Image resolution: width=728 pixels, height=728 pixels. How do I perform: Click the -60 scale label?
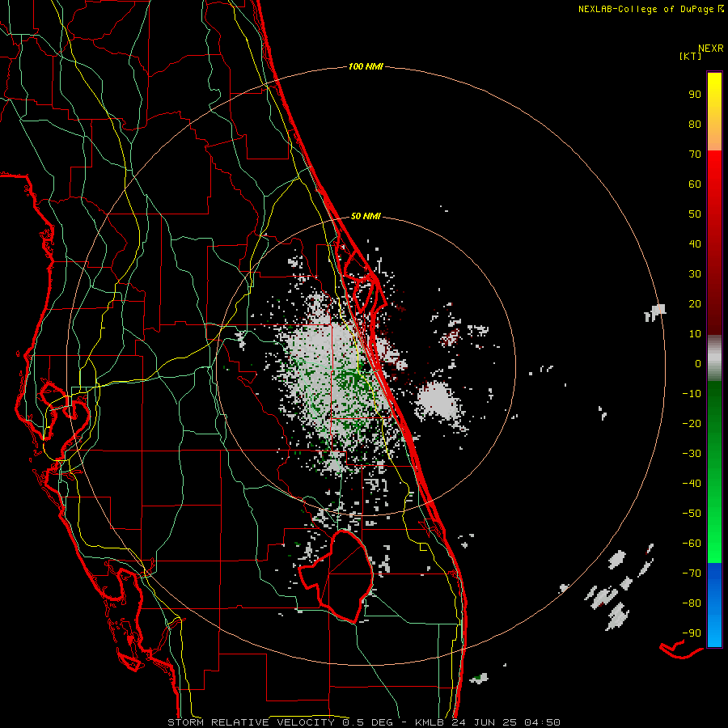point(692,544)
